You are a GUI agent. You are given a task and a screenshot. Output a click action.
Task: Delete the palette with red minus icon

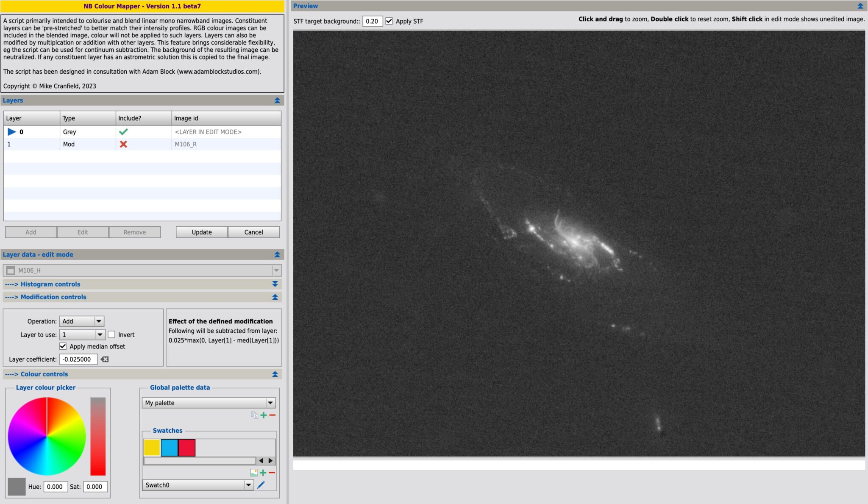[272, 415]
